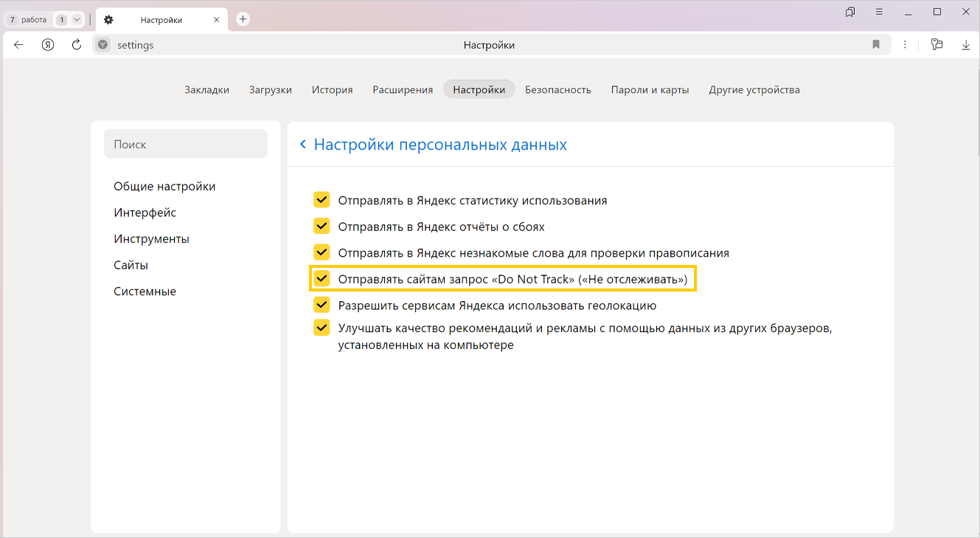Switch to the Безопасность tab

(557, 90)
